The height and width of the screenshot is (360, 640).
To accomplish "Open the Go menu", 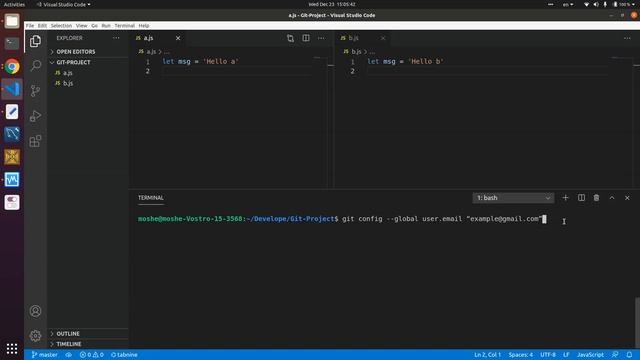I will (94, 25).
